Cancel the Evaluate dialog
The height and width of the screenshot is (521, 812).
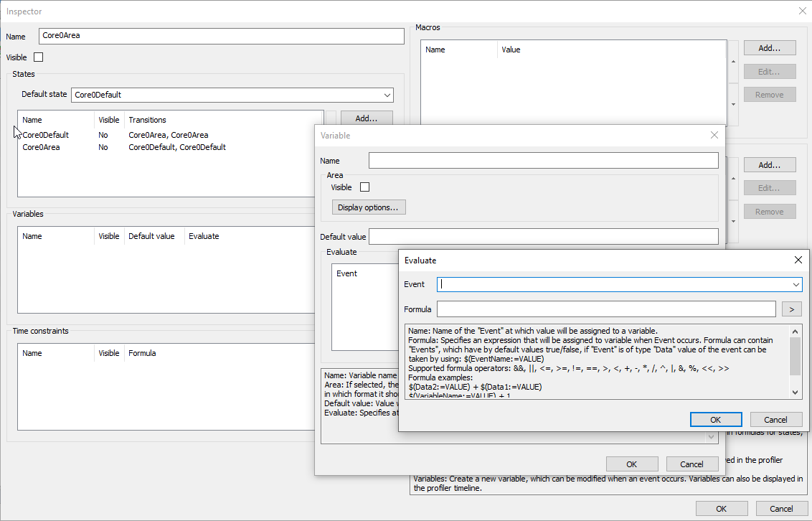(775, 420)
